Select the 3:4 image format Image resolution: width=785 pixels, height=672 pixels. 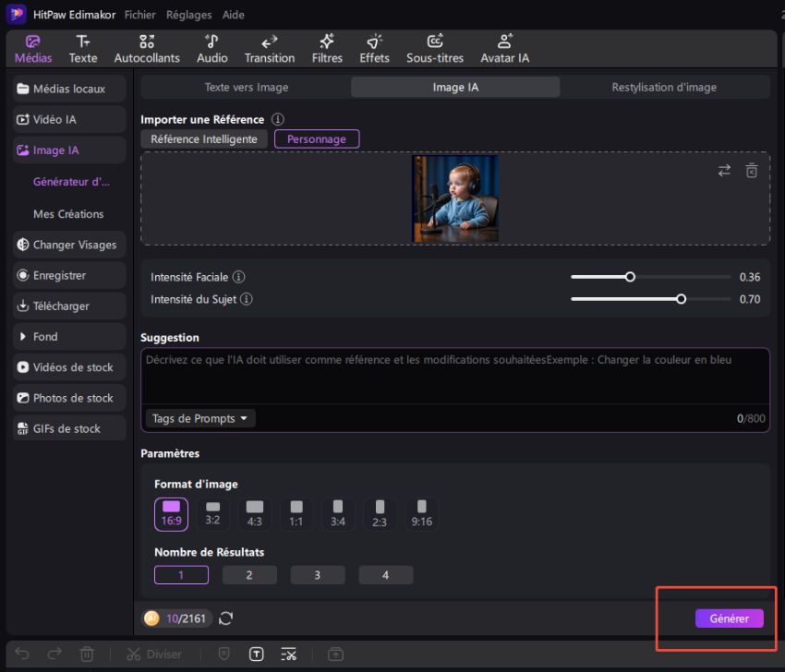tap(338, 514)
